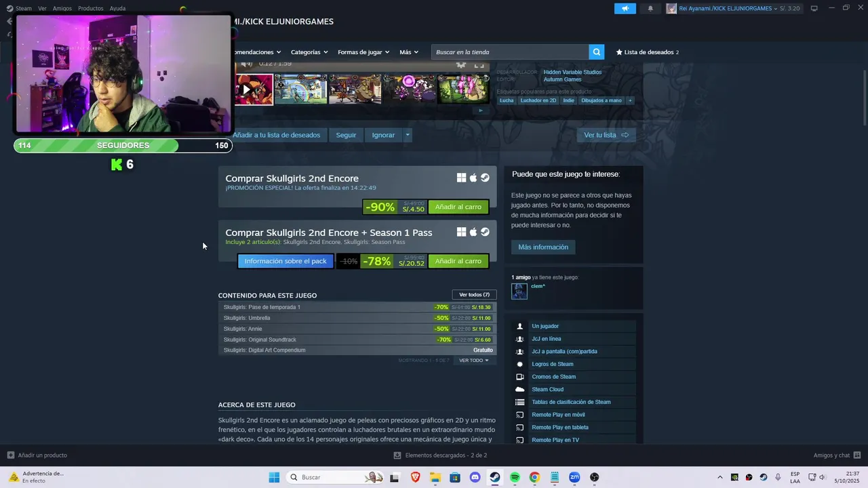Click the Logros de Steam gear icon
Screen dimensions: 868x488
click(520, 364)
